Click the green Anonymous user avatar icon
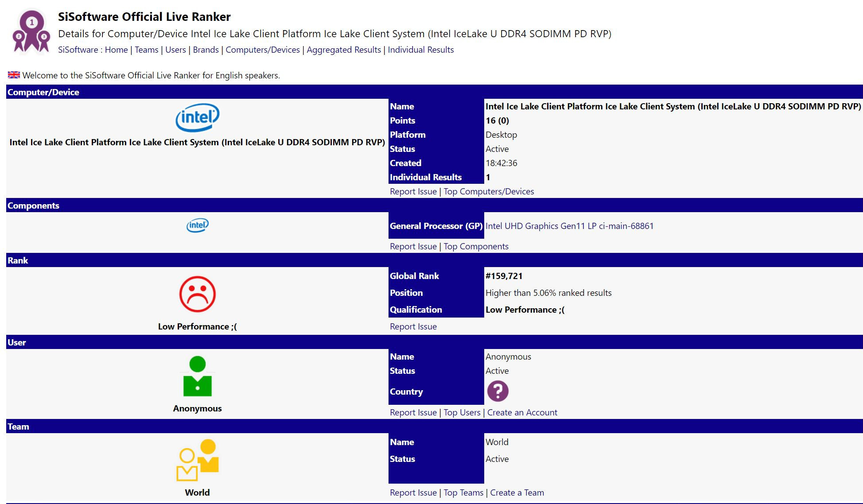 pos(197,376)
